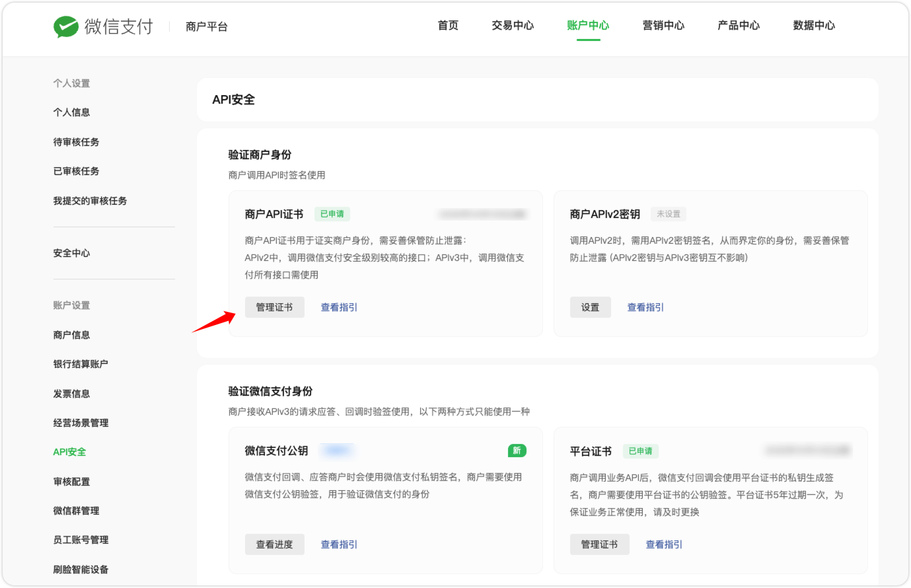The width and height of the screenshot is (911, 588).
Task: Open 数据中心 navigation tab
Action: 814,26
